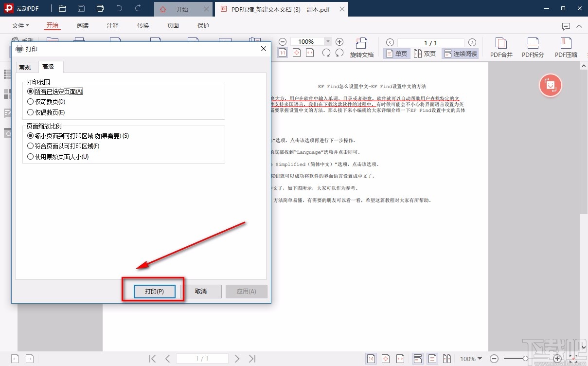Select actual size 1:1 view in ribbon

(x=283, y=53)
